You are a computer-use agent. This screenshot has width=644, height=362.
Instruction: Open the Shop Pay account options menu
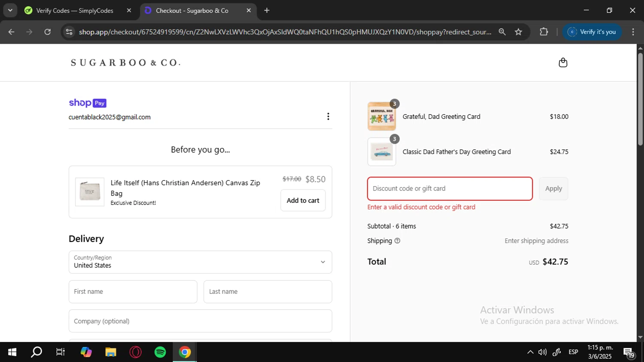(x=328, y=117)
